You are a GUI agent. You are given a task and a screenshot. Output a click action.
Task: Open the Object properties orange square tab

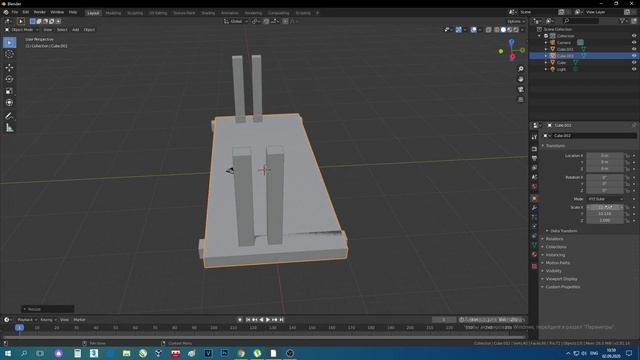tap(534, 199)
